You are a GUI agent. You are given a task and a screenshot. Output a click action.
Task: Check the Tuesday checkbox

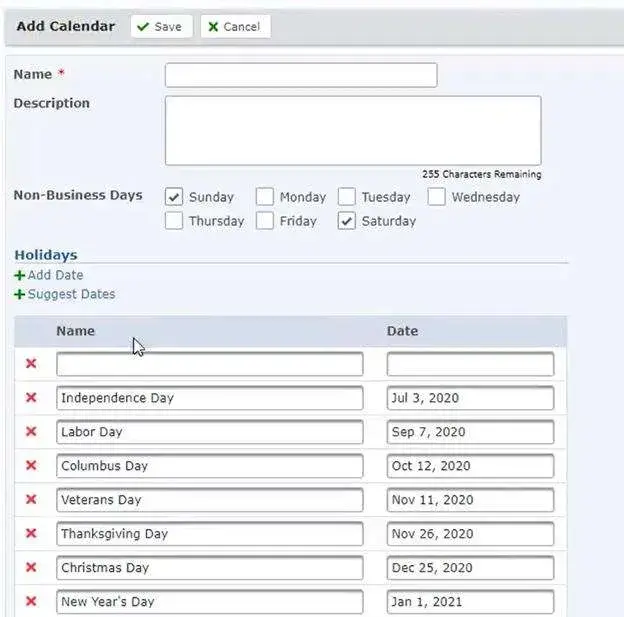347,197
